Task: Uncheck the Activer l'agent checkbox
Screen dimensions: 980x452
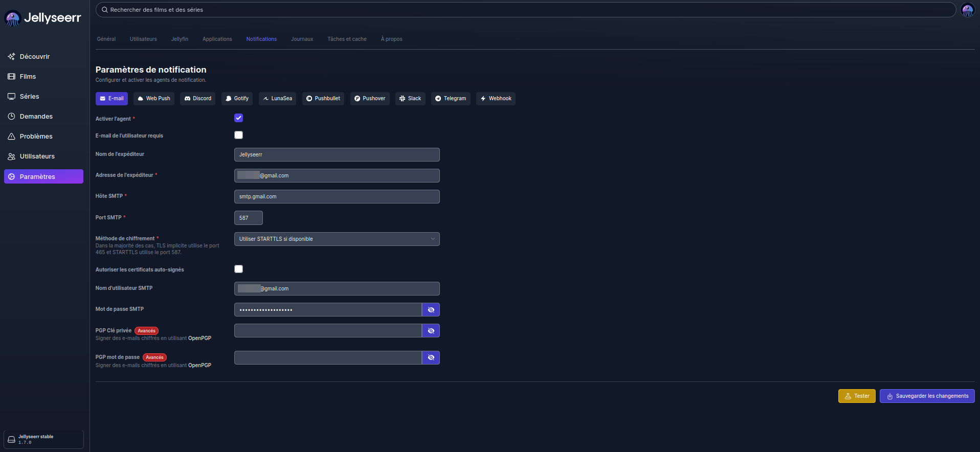Action: [x=238, y=118]
